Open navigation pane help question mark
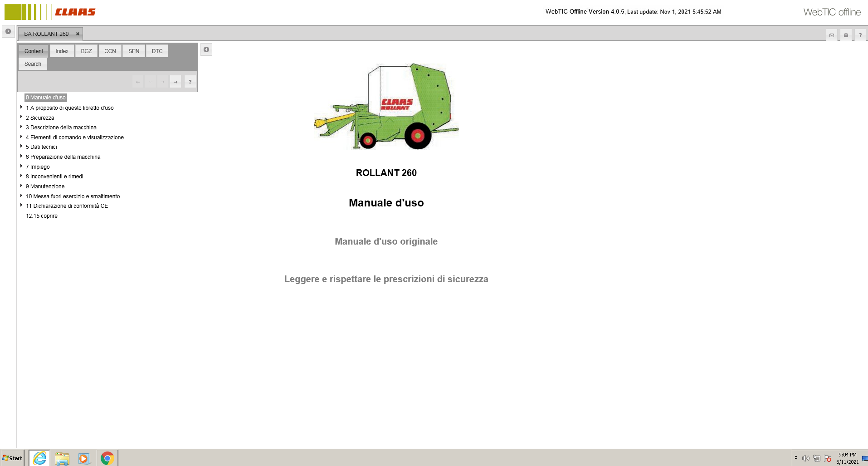 pyautogui.click(x=190, y=82)
